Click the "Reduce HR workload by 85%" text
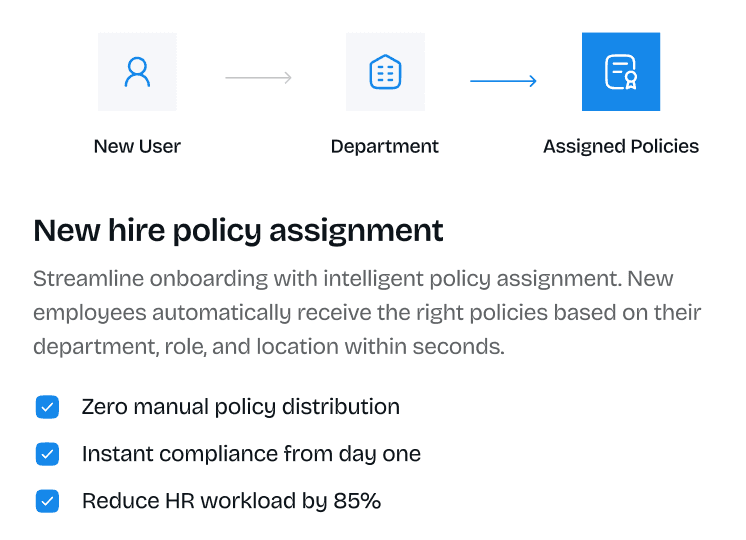The width and height of the screenshot is (746, 540). tap(231, 501)
